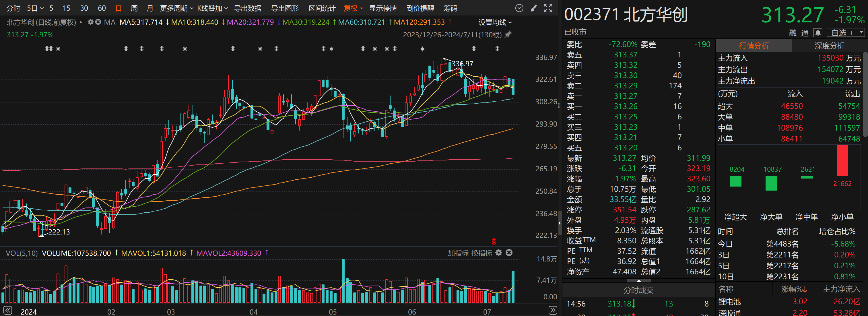
Task: Click 导出数据 export data button
Action: point(248,8)
